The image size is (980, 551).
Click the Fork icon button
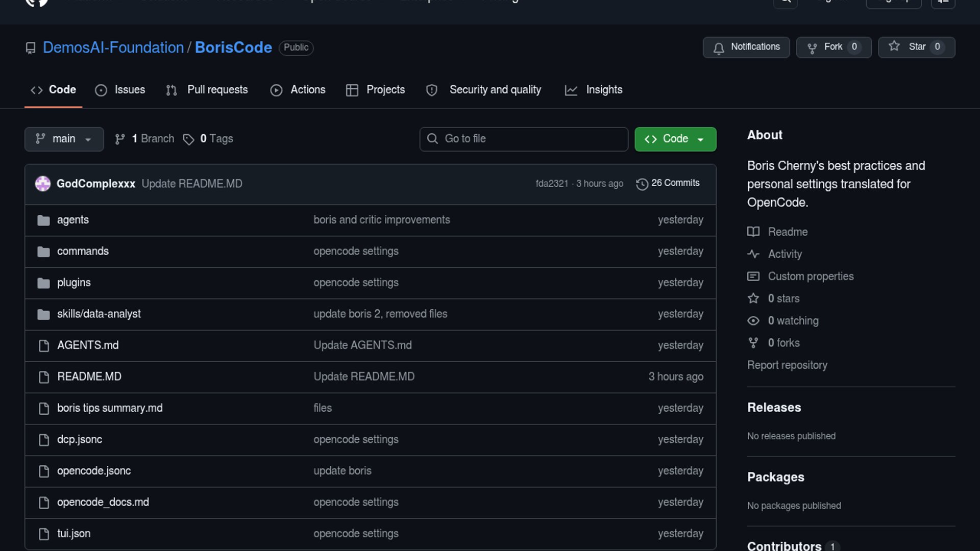[x=812, y=48]
